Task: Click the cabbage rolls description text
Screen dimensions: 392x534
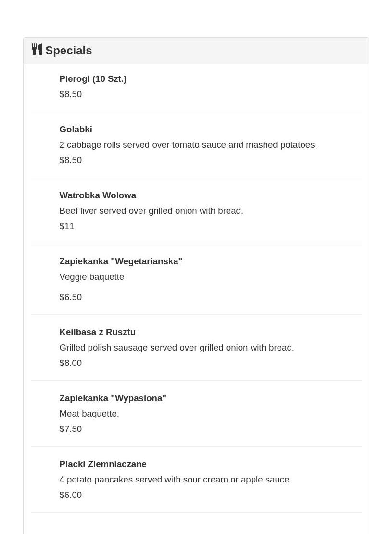Action: coord(188,145)
